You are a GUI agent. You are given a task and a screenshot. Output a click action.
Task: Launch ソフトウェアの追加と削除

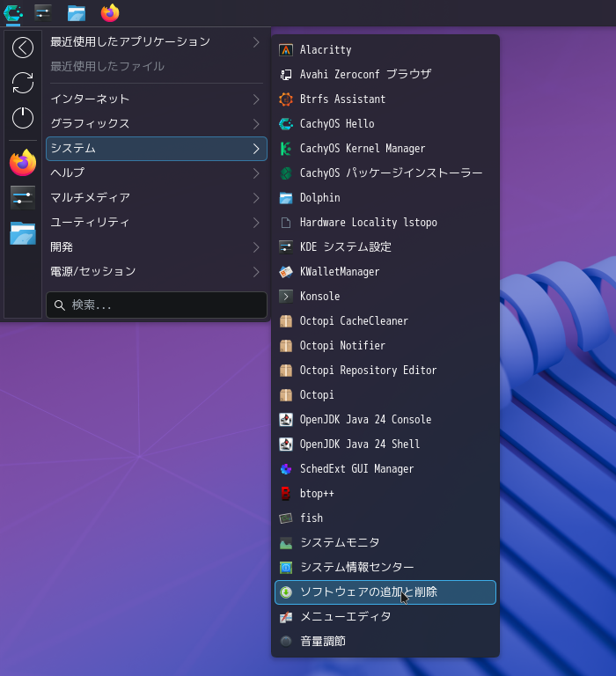click(x=385, y=592)
